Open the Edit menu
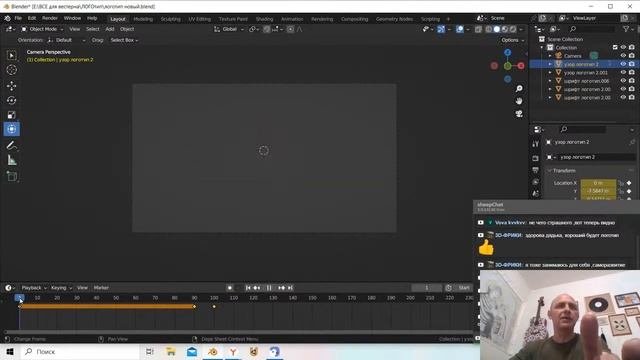Image resolution: width=640 pixels, height=360 pixels. point(32,18)
